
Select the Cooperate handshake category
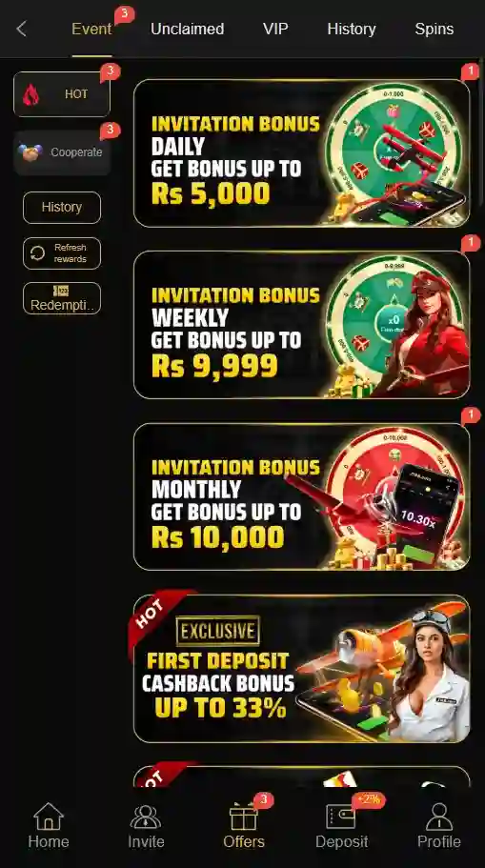[62, 152]
